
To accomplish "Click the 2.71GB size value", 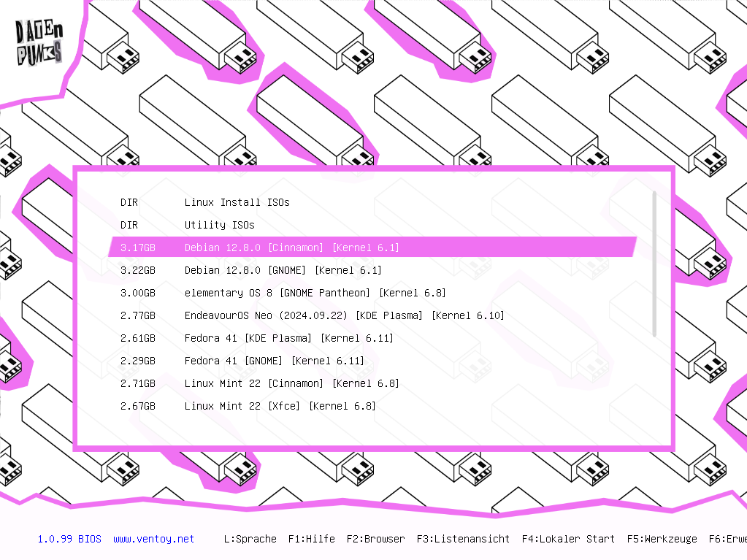I will [138, 383].
